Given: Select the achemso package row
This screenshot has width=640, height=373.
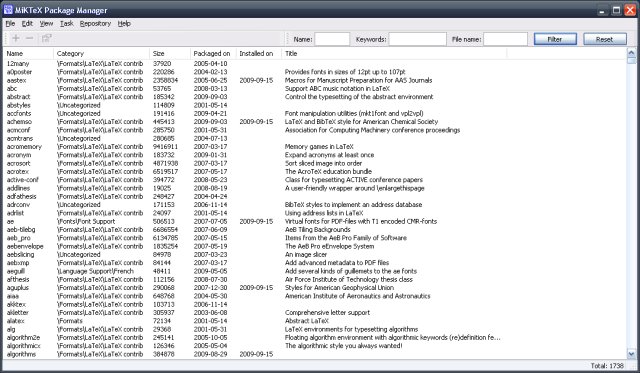Looking at the screenshot, I should 315,122.
